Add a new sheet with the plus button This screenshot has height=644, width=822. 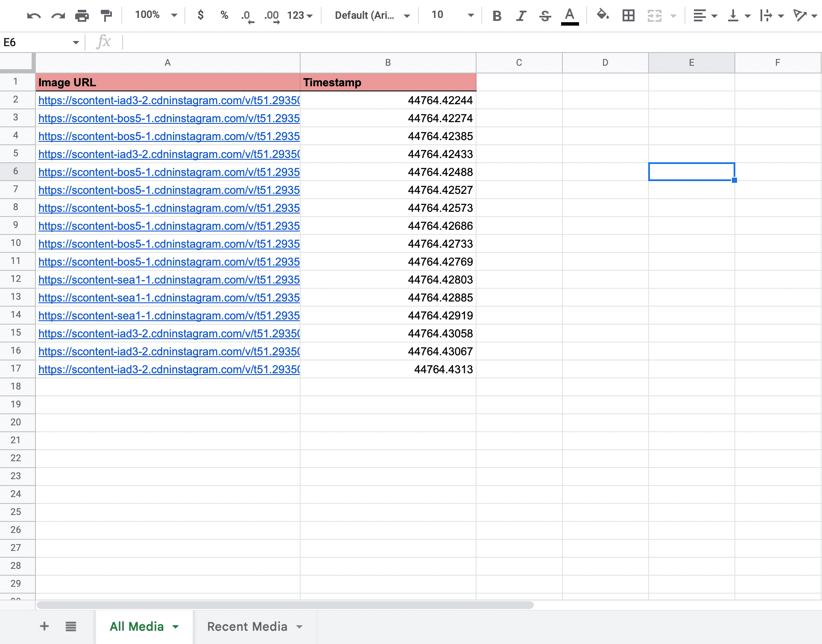[x=44, y=626]
